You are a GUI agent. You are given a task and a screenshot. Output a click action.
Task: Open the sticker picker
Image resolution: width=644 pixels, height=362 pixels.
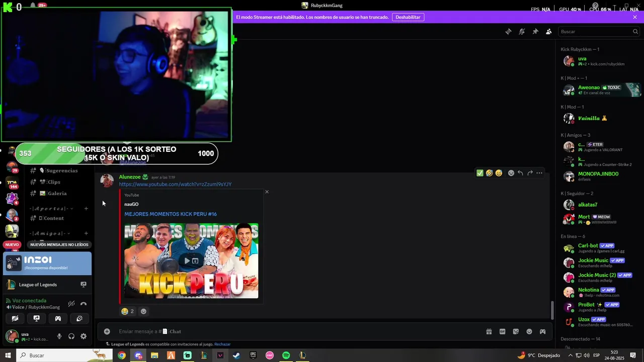click(x=516, y=331)
